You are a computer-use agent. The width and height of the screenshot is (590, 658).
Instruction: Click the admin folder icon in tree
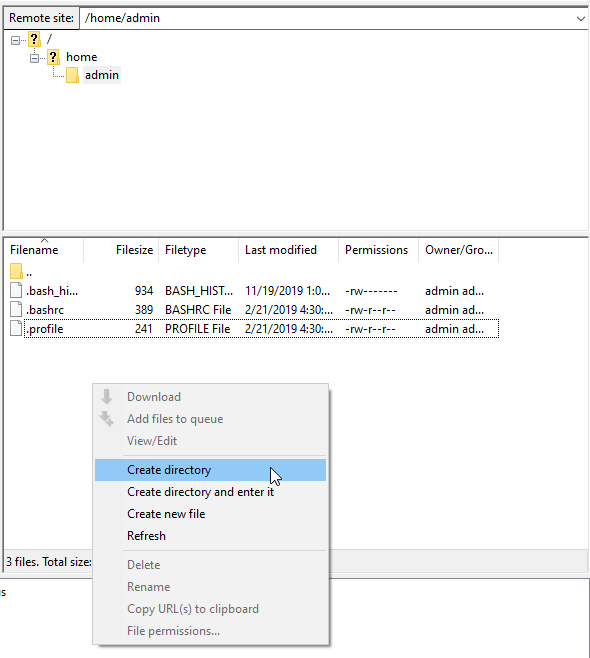(72, 75)
